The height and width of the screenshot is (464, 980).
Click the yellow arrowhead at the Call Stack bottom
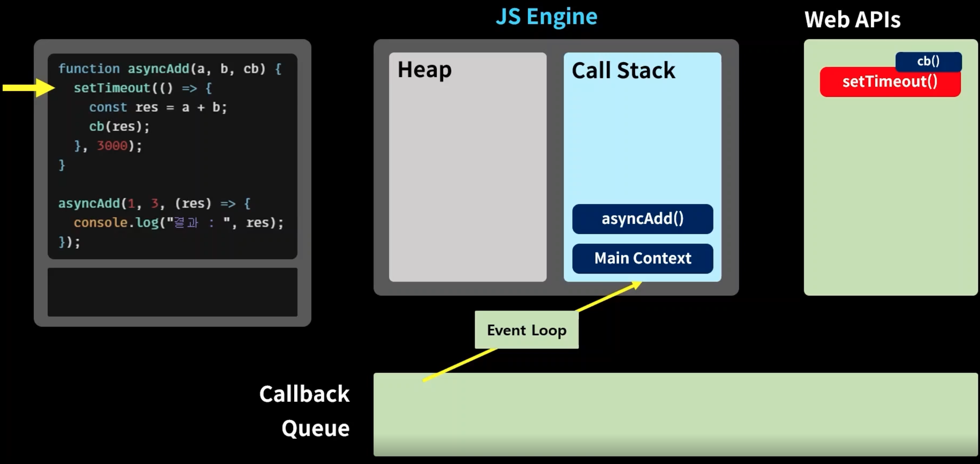tap(636, 285)
